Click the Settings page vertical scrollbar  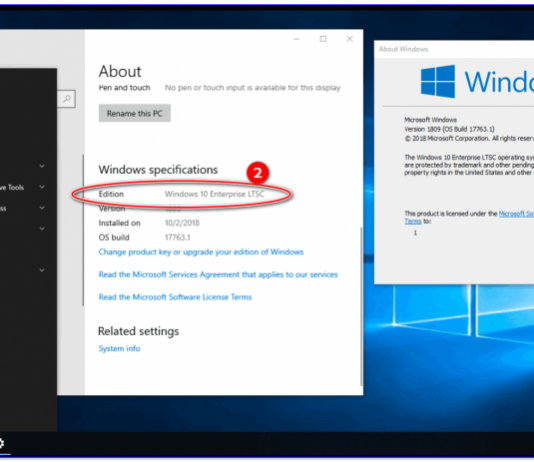[x=361, y=306]
